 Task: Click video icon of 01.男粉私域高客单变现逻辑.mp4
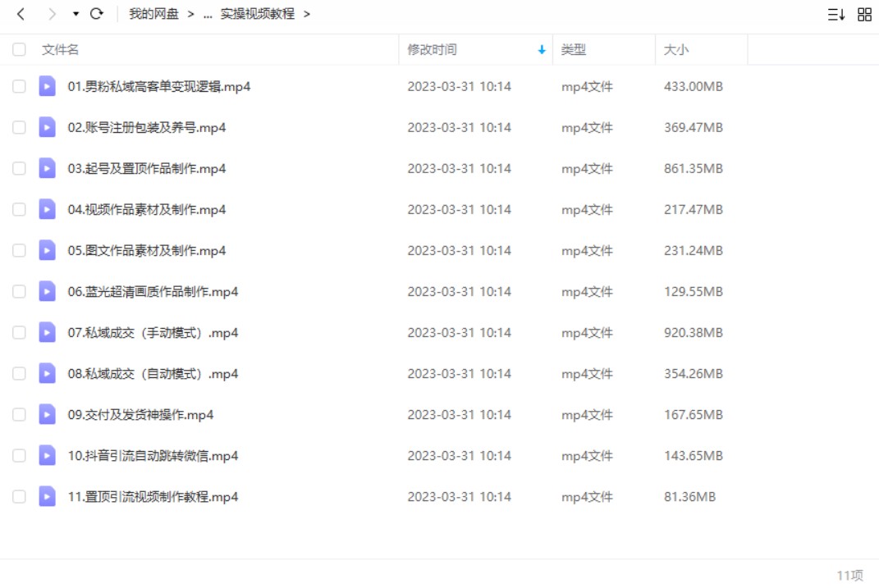pyautogui.click(x=47, y=86)
